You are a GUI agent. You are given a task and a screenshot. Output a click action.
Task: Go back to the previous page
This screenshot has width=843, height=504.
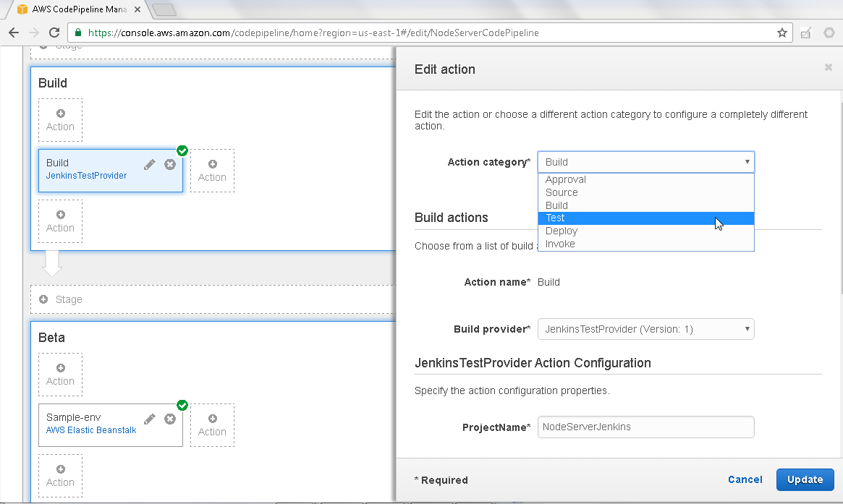coord(14,33)
